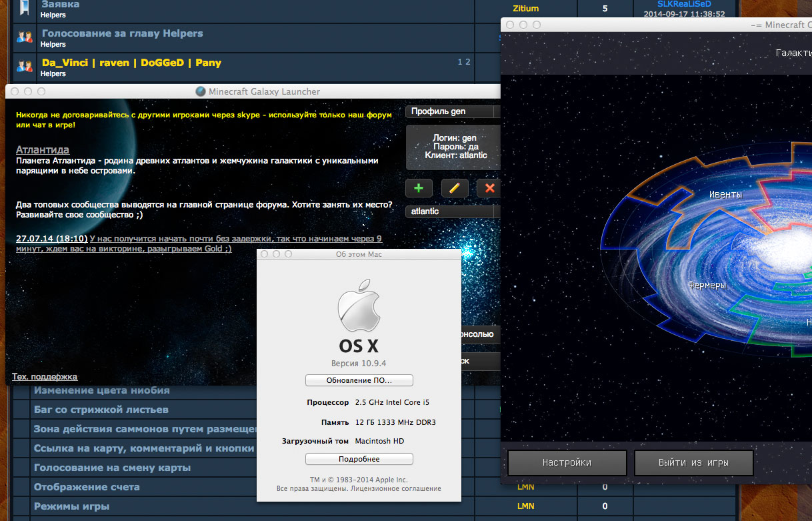Open the Атлантида heading link
812x521 pixels.
click(43, 150)
